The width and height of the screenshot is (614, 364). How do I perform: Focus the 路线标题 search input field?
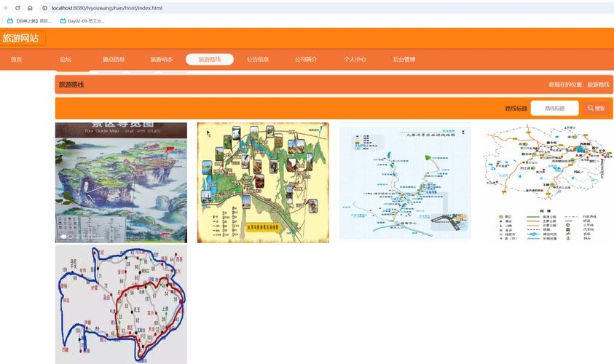point(554,108)
